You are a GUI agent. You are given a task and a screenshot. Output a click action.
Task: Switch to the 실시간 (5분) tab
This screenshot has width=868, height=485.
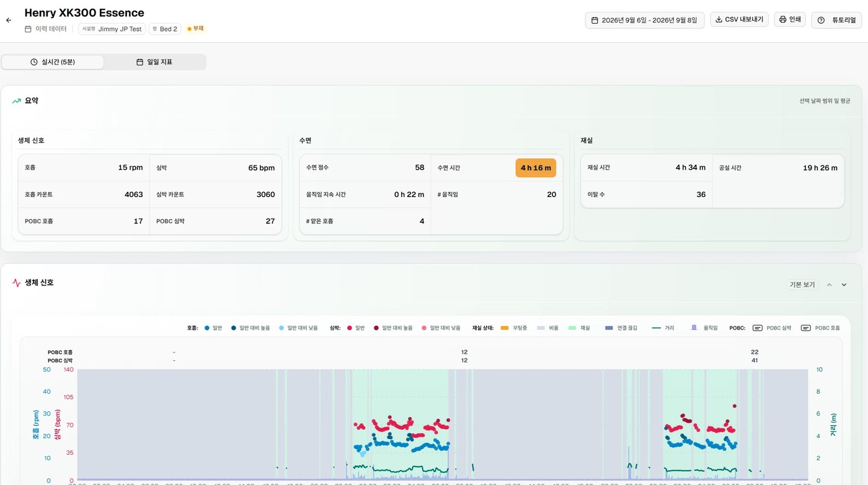click(x=53, y=62)
